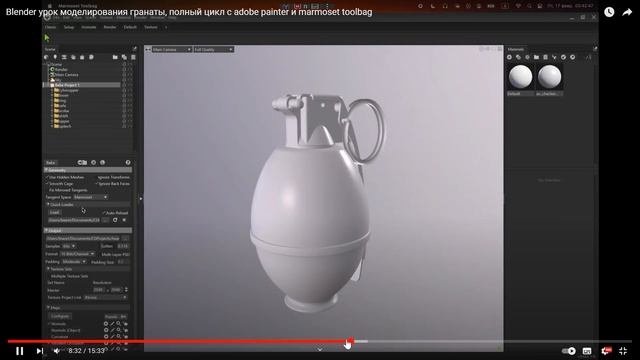Add video to Watch later
The width and height of the screenshot is (640, 360).
click(609, 12)
